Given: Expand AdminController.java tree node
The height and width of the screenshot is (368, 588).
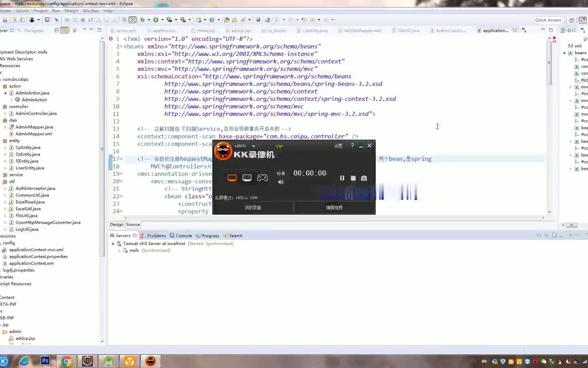Looking at the screenshot, I should pyautogui.click(x=5, y=113).
